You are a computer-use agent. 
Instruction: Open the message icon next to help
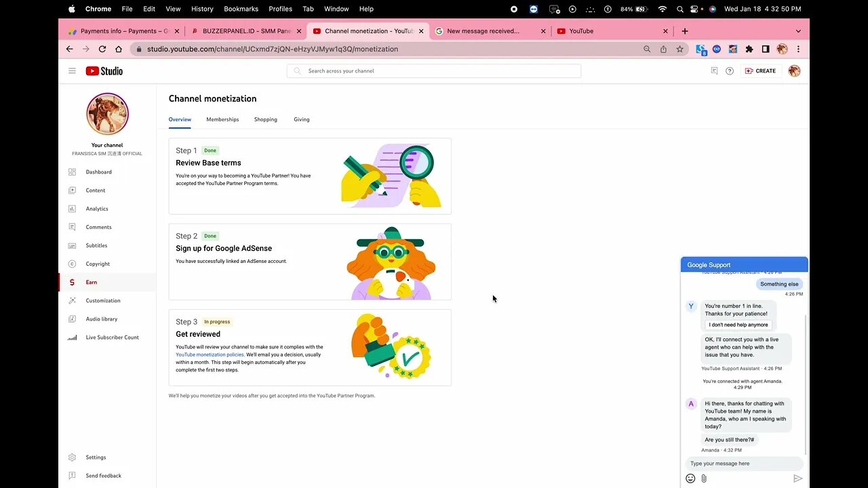point(714,70)
